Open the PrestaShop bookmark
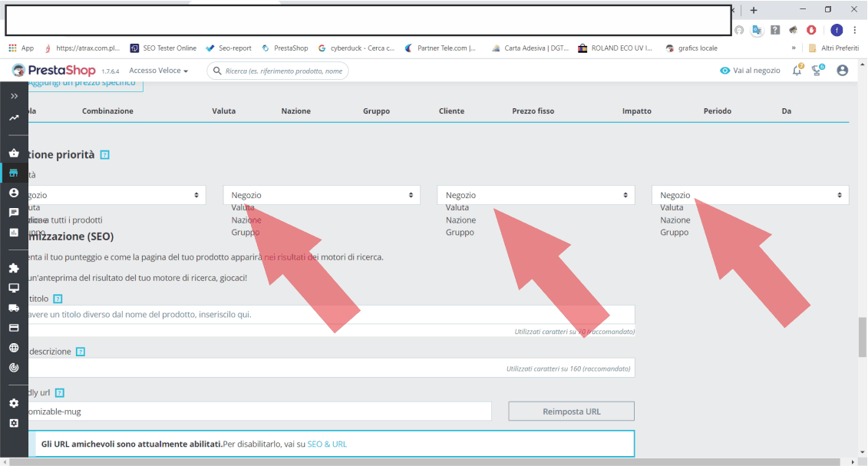The image size is (868, 466). (285, 48)
